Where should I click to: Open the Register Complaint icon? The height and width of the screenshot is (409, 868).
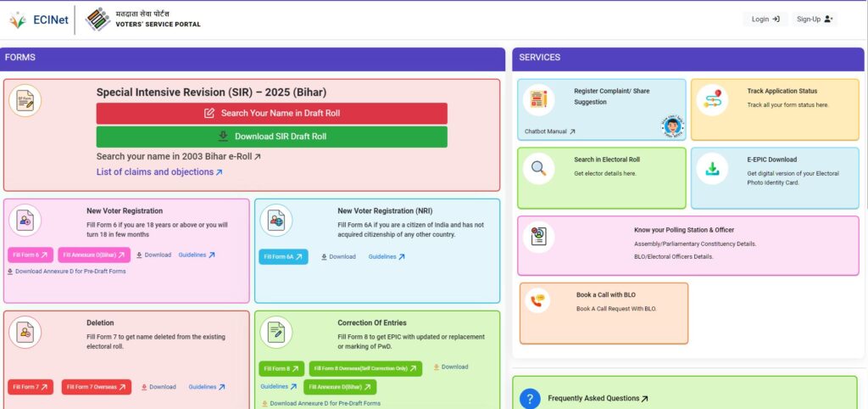coord(538,101)
